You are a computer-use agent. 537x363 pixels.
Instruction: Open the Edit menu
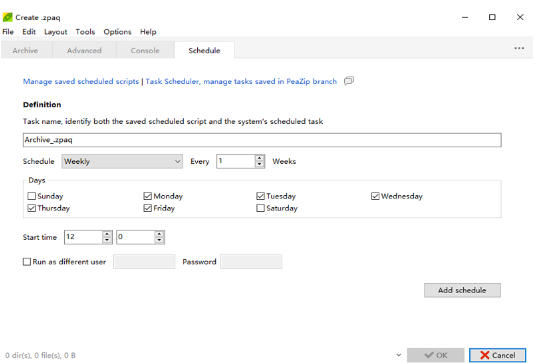click(29, 32)
